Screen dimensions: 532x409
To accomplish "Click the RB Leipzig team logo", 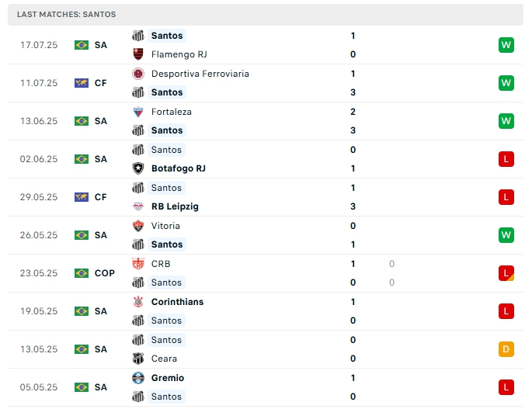I will pos(138,206).
